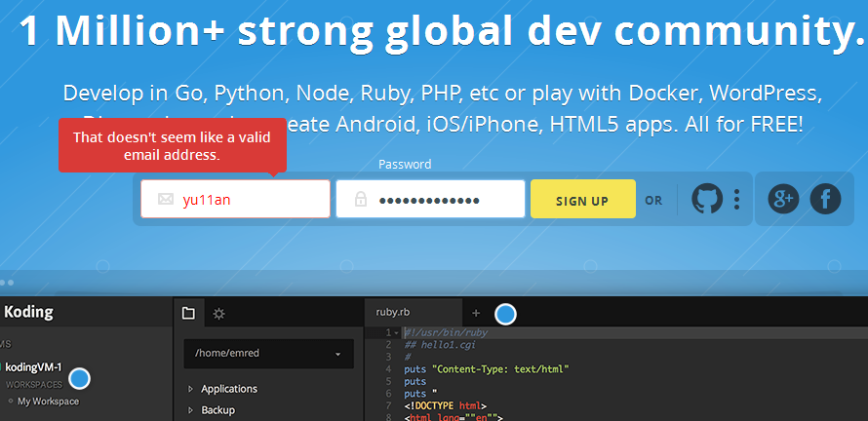Open the gear settings tab icon
This screenshot has height=421, width=868.
(219, 314)
